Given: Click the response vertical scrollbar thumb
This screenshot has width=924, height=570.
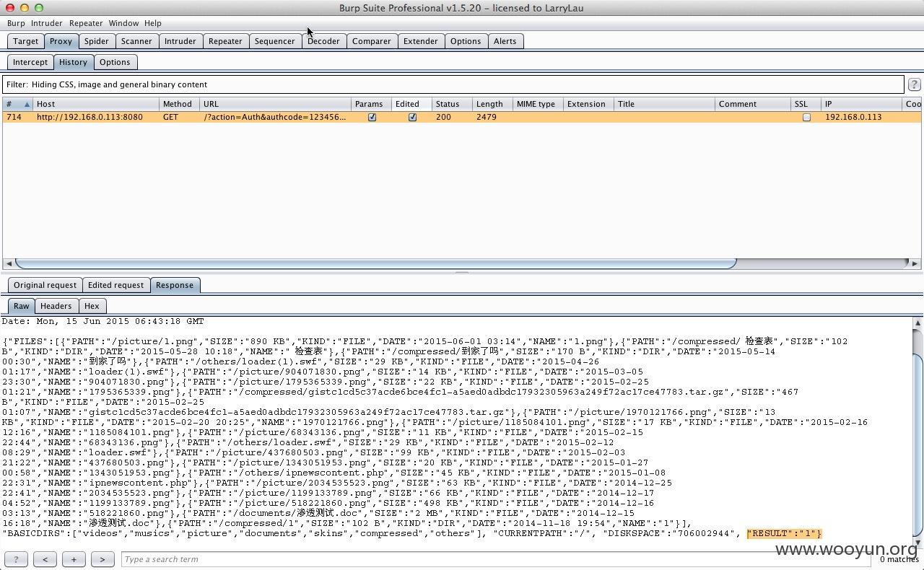Looking at the screenshot, I should coord(918,444).
